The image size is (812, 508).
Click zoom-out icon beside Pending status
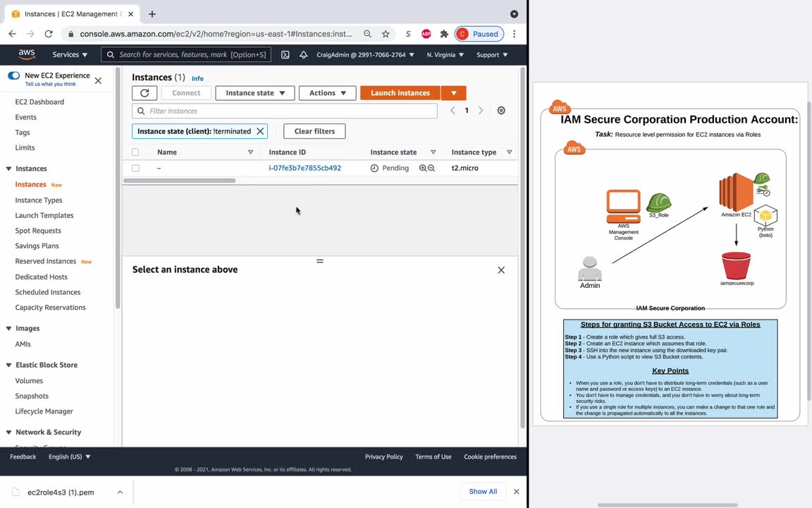click(431, 168)
